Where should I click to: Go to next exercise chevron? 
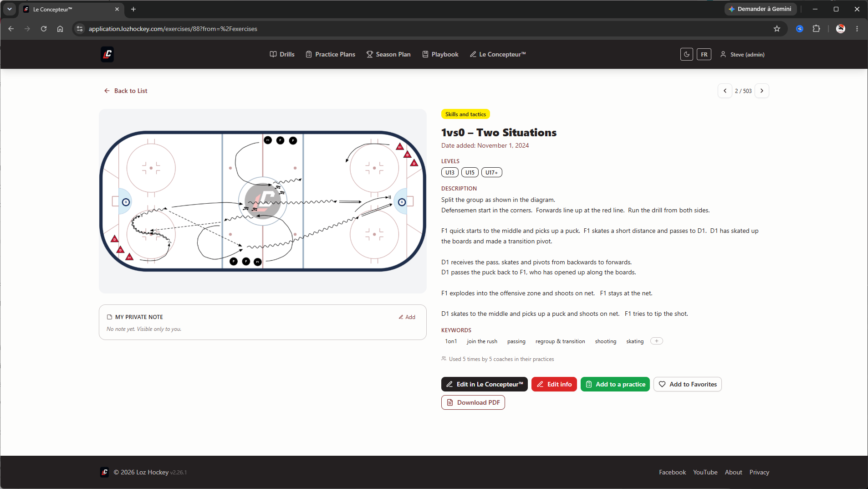tap(762, 91)
